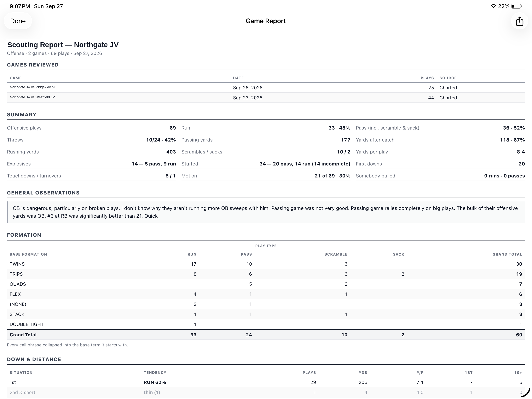The width and height of the screenshot is (532, 399).
Task: Tap the Passing yards value 177
Action: [346, 140]
